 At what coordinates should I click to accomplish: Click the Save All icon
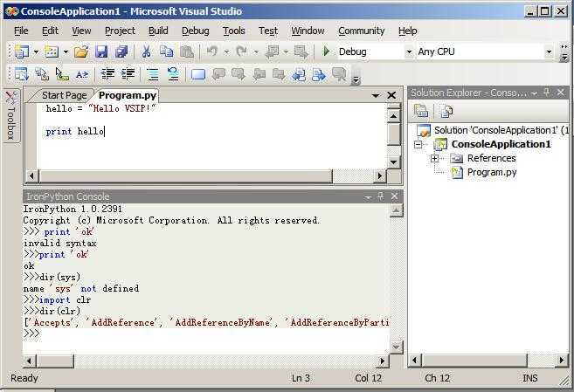(121, 52)
